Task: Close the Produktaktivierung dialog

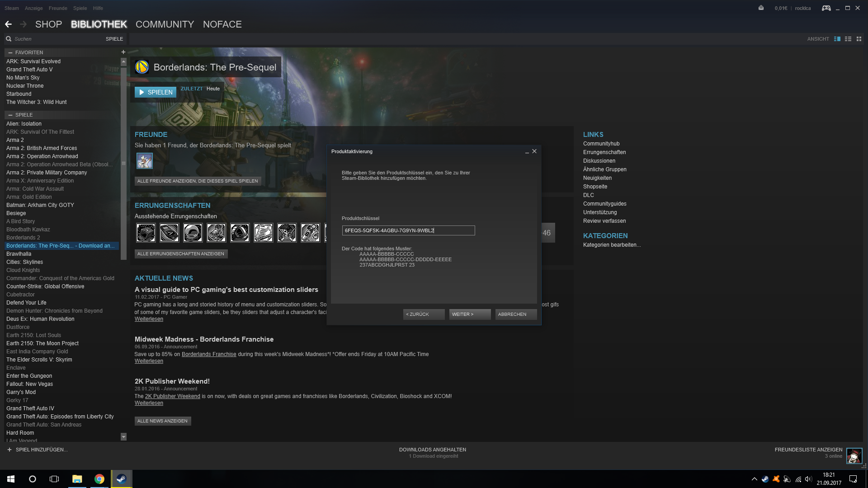Action: point(534,151)
